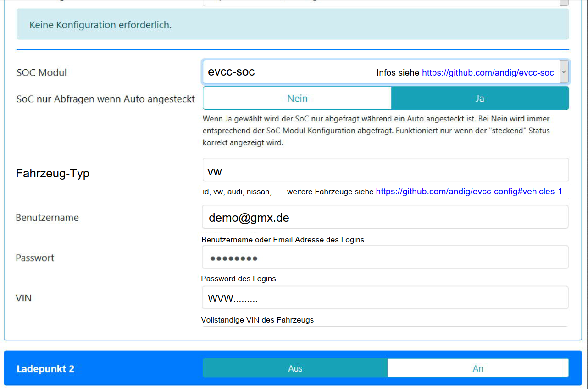Select Nein for SoC nur Abfragen
588x389 pixels.
tap(297, 99)
